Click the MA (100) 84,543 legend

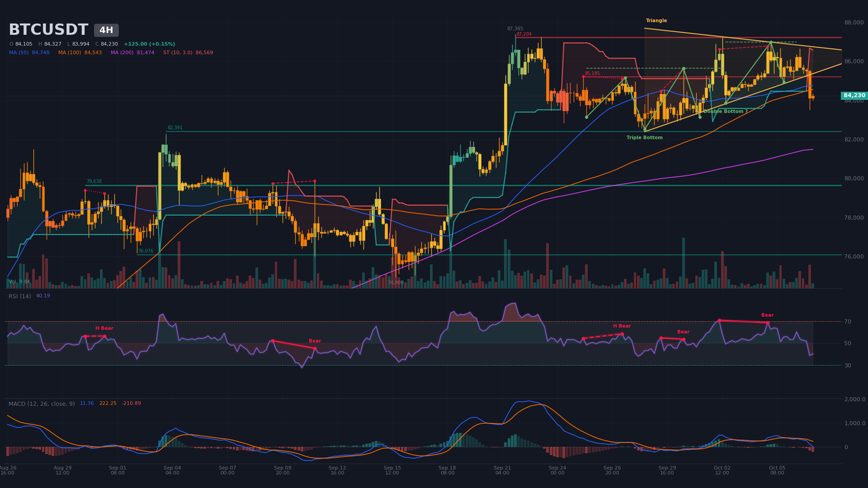tap(80, 53)
